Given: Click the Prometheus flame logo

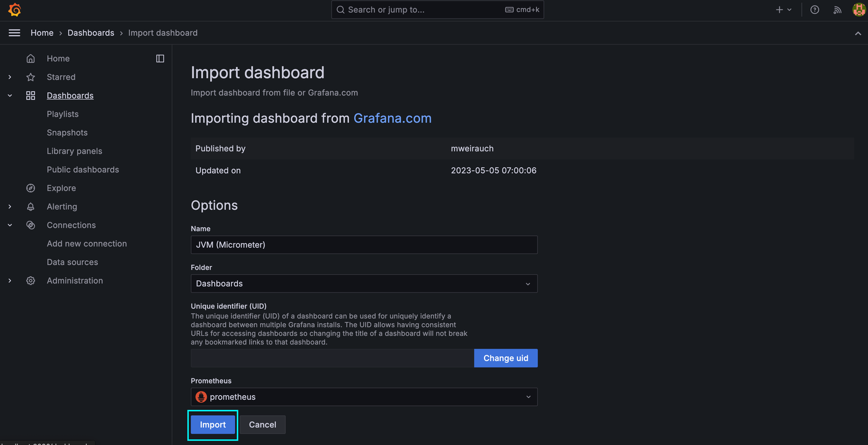Looking at the screenshot, I should [x=201, y=397].
